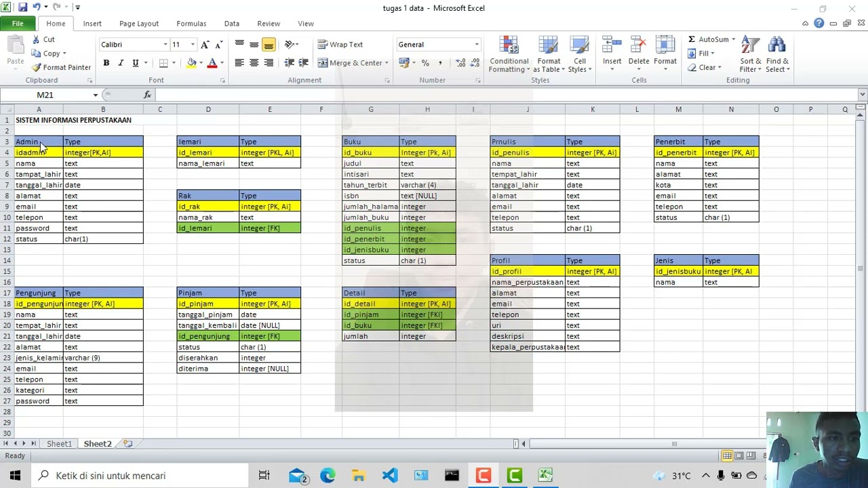
Task: Open the Font dialog launcher
Action: pos(222,81)
